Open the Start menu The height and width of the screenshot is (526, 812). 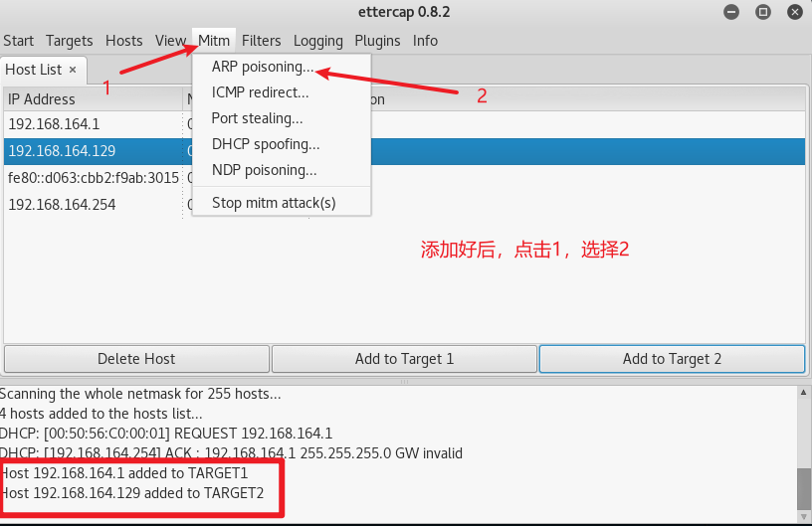[x=18, y=41]
